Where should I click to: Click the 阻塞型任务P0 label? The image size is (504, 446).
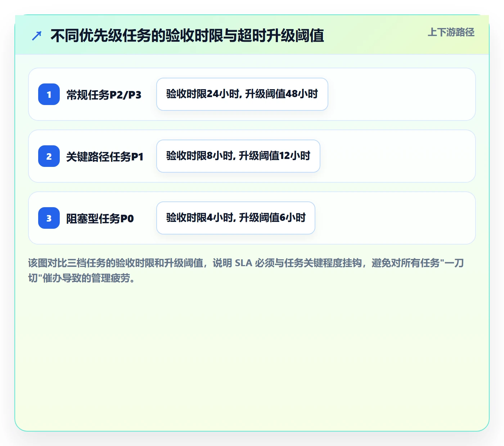click(x=100, y=218)
